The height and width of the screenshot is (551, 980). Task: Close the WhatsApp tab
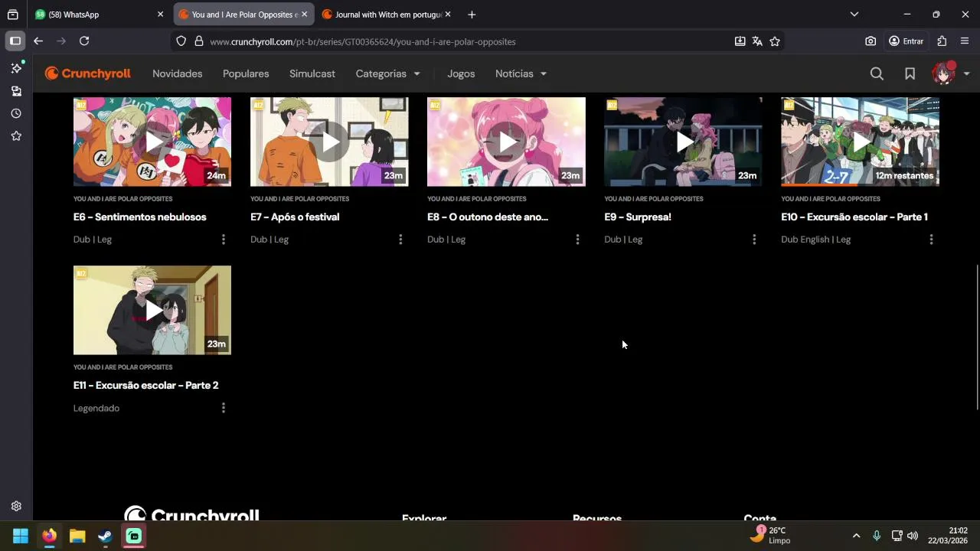160,15
